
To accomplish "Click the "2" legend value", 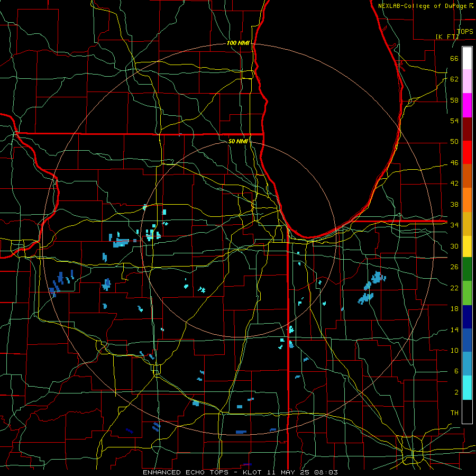I will pos(456,392).
